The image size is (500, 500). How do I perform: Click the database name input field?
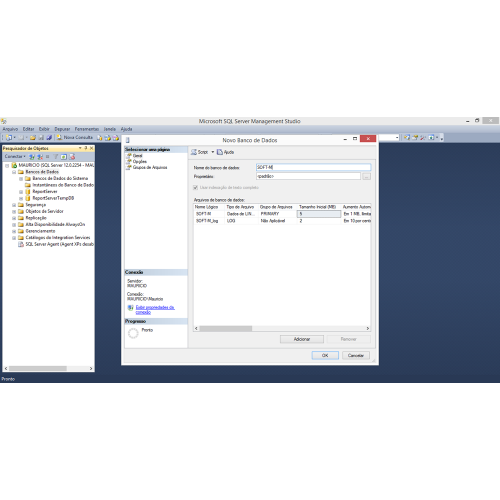coord(313,167)
